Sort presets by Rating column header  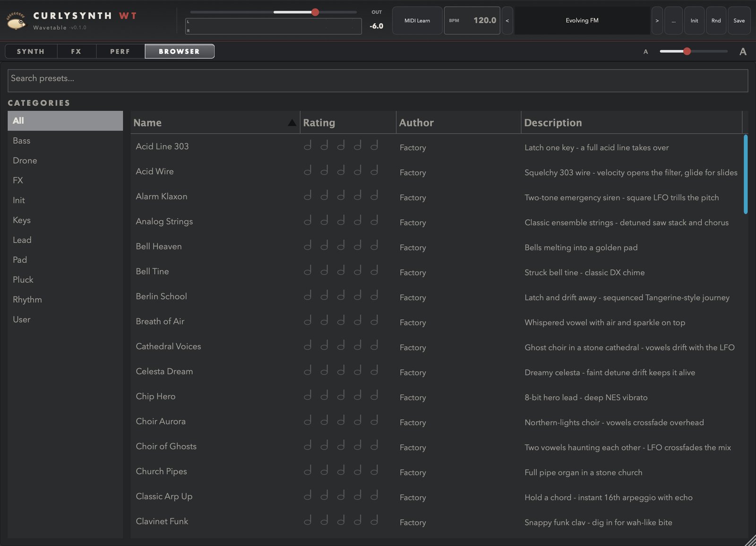348,122
